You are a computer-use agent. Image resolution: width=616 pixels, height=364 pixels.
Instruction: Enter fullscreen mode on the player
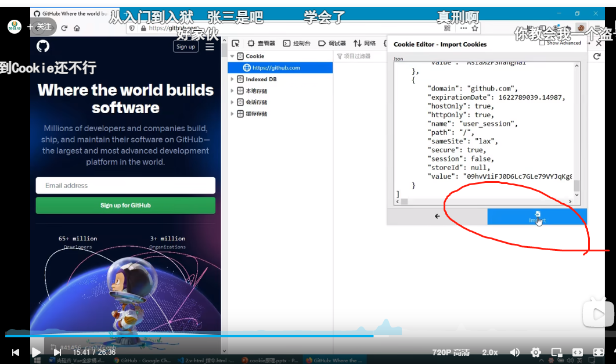[599, 352]
